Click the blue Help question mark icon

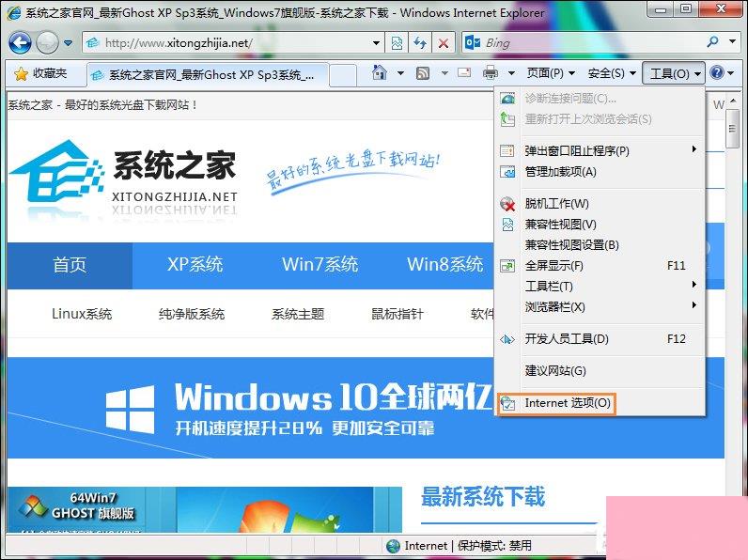coord(716,73)
